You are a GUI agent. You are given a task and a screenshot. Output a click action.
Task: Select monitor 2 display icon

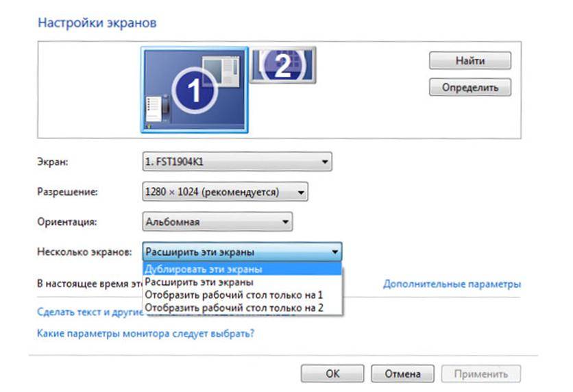pos(282,66)
